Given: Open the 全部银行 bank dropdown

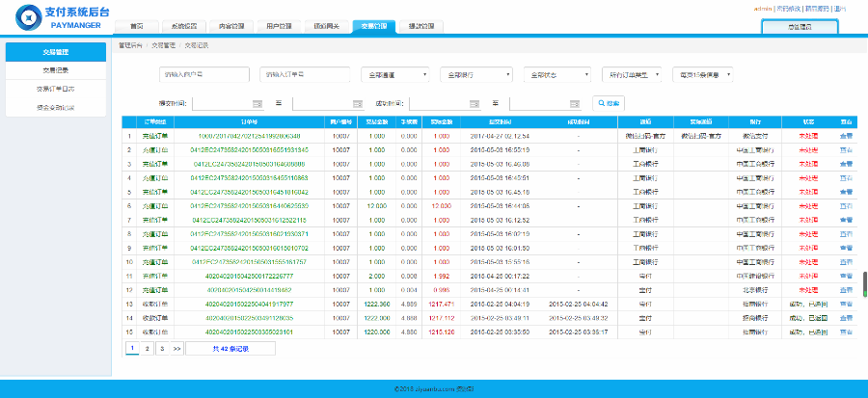Looking at the screenshot, I should [x=476, y=74].
